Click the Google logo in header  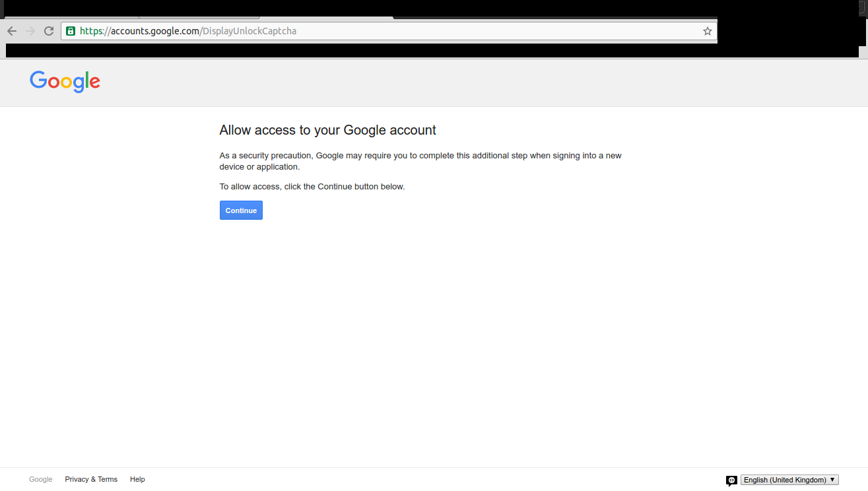click(65, 81)
